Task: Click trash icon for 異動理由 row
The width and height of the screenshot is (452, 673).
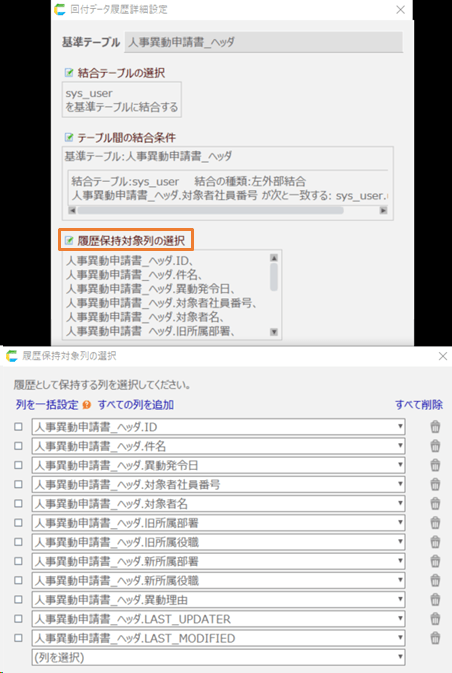Action: (435, 599)
